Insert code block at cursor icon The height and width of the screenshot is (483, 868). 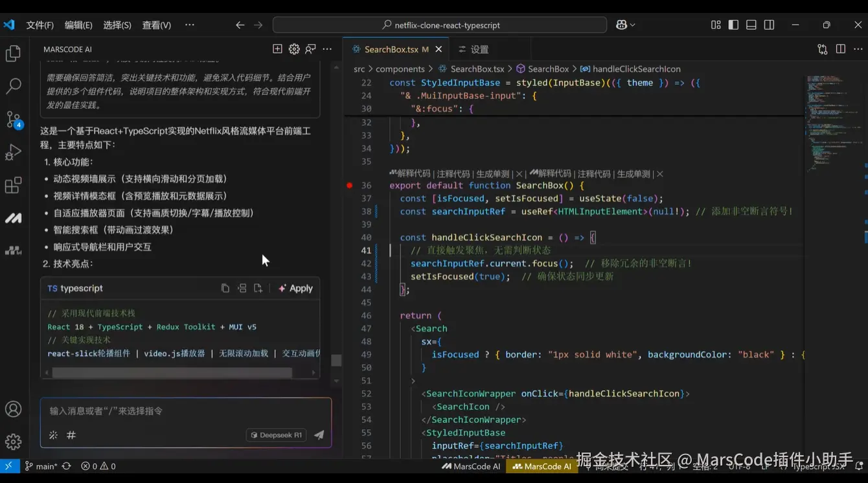click(x=242, y=288)
